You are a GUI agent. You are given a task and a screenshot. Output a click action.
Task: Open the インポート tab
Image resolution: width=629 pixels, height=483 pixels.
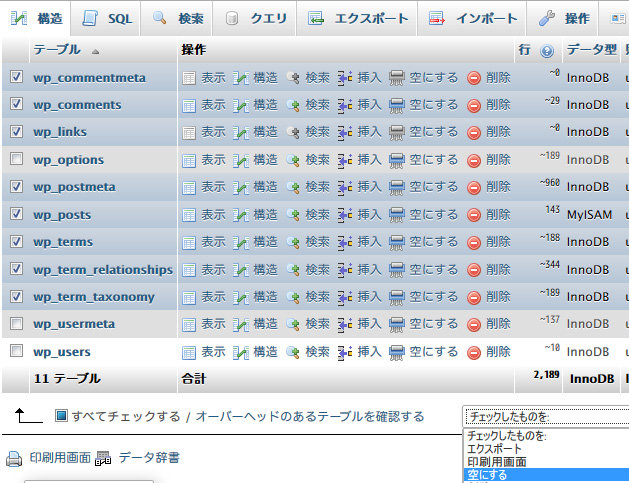[x=474, y=18]
